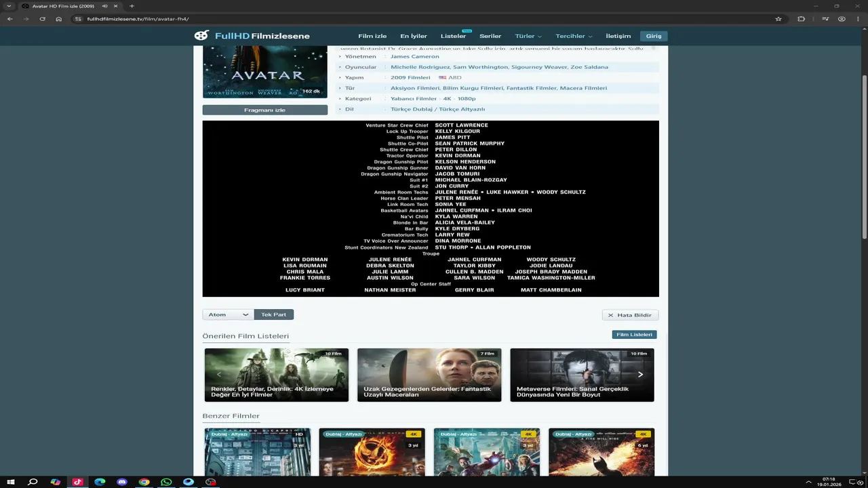The height and width of the screenshot is (488, 868).
Task: Open the Film izle menu item
Action: (372, 36)
